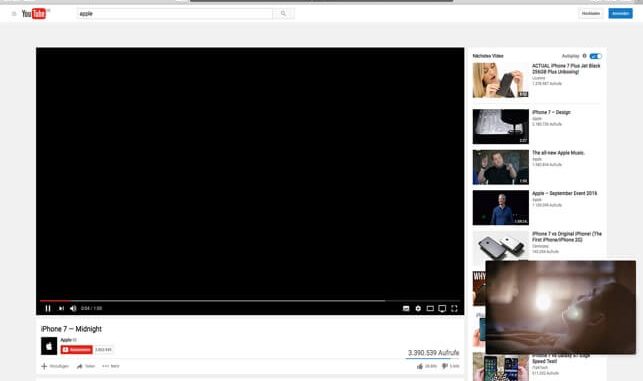The width and height of the screenshot is (643, 381).
Task: Open thumbnail of 'The all-new Apple Music' video
Action: tap(501, 167)
